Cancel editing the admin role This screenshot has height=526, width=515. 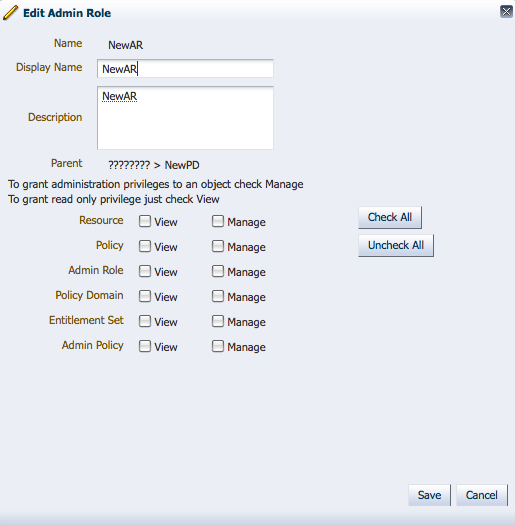482,495
